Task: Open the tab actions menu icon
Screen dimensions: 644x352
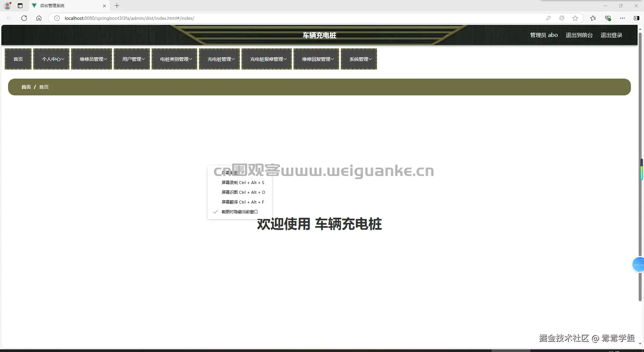Action: [20, 6]
